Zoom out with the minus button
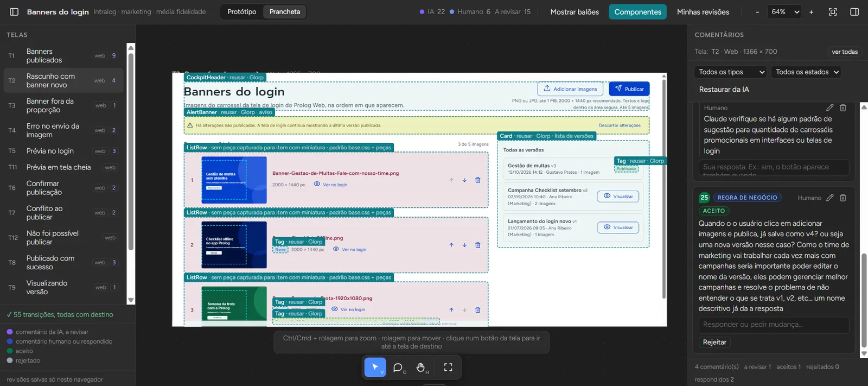 click(757, 12)
